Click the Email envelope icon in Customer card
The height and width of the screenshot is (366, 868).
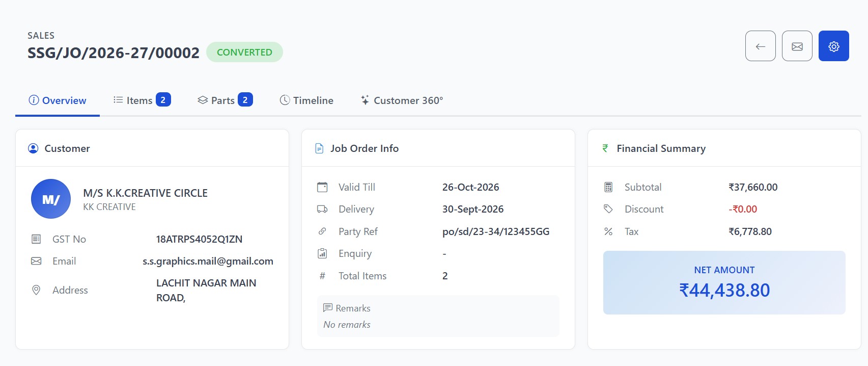click(36, 261)
